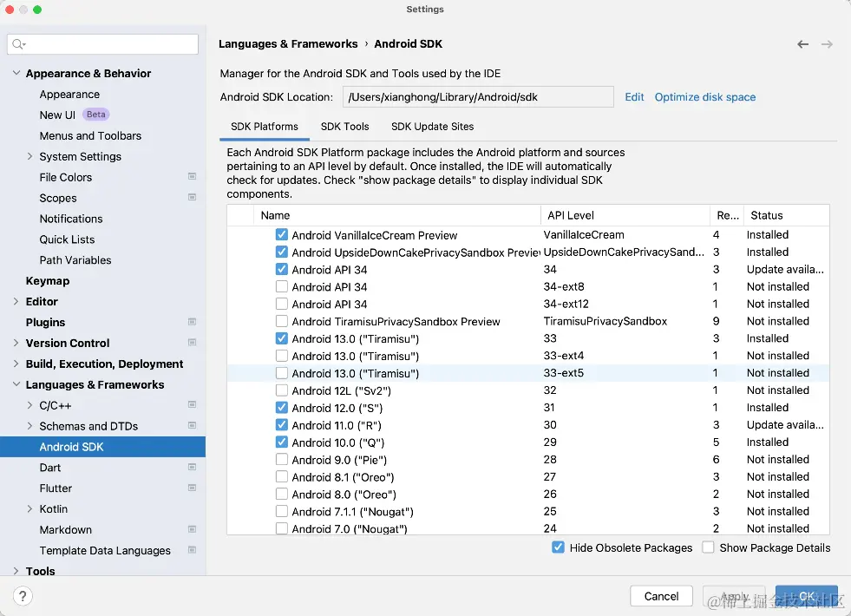Sort table by Status column header
This screenshot has height=616, width=851.
787,215
